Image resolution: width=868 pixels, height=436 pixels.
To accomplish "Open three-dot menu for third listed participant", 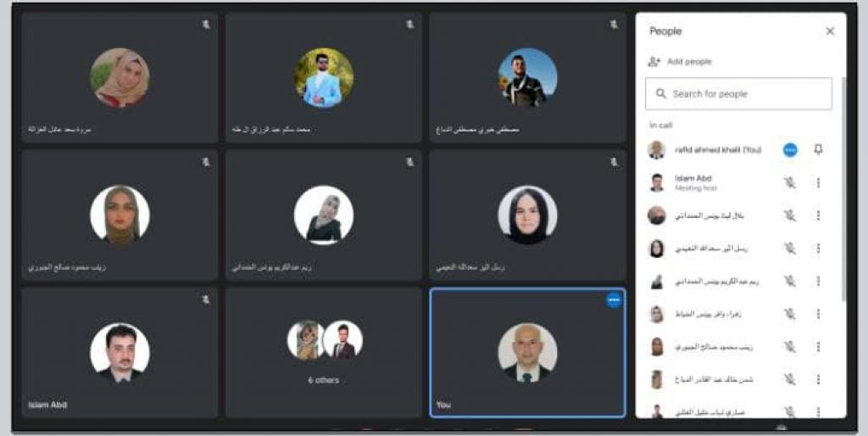I will [818, 215].
